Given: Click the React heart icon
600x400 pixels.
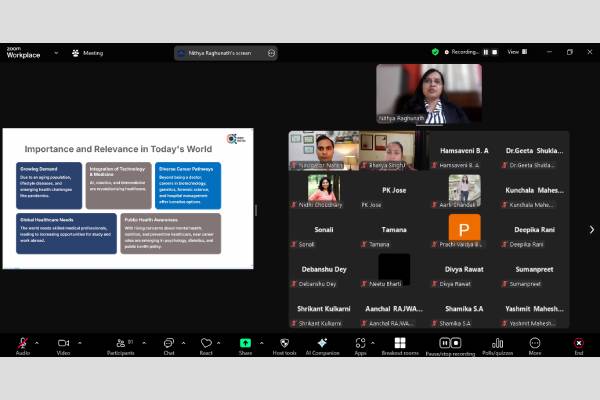Looking at the screenshot, I should (x=206, y=343).
